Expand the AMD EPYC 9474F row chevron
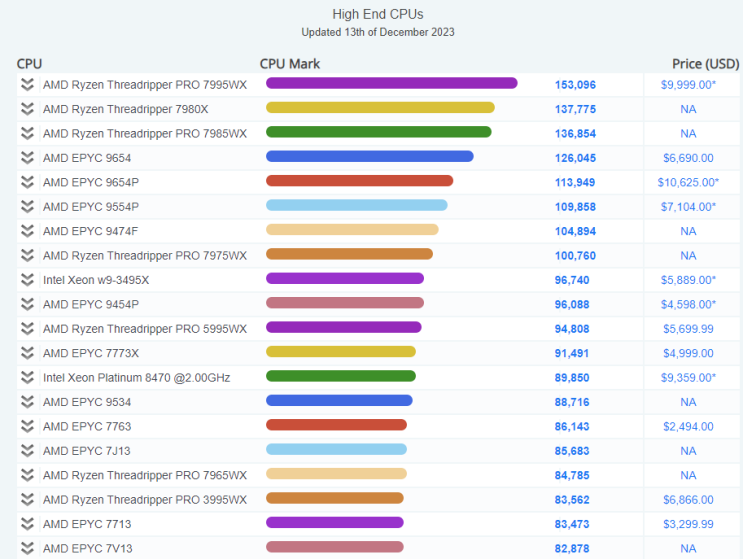This screenshot has width=743, height=559. [x=27, y=231]
